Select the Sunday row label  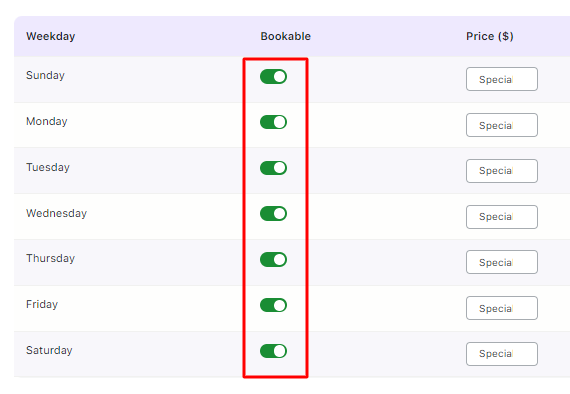pyautogui.click(x=45, y=75)
